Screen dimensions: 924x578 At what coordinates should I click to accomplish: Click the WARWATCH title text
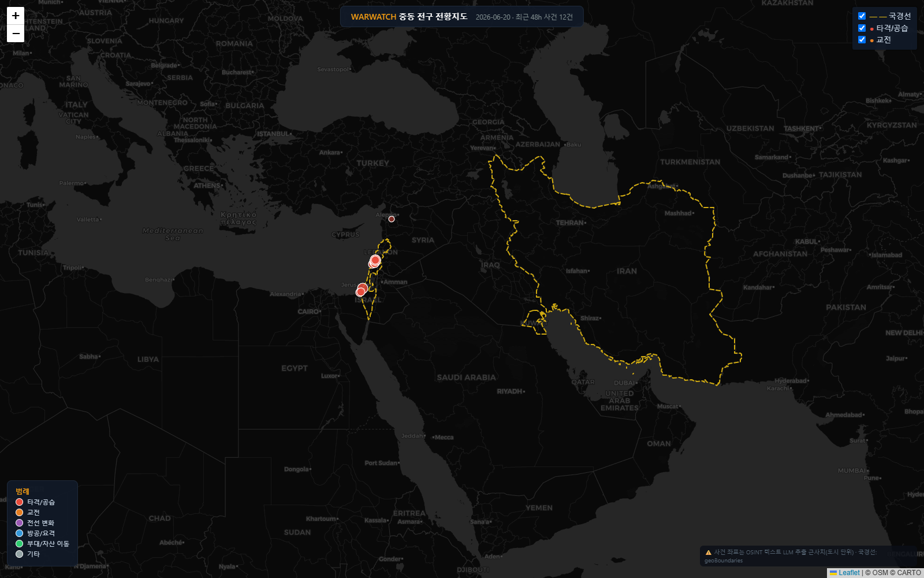(374, 17)
